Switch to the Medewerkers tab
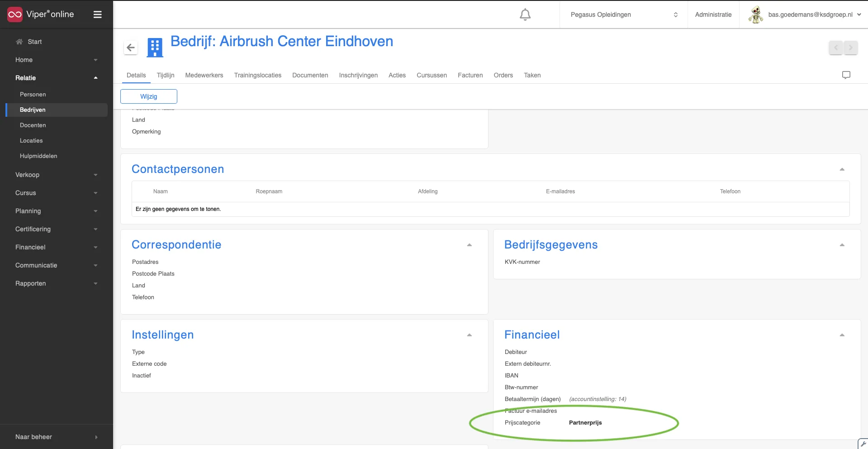The image size is (868, 449). [204, 75]
